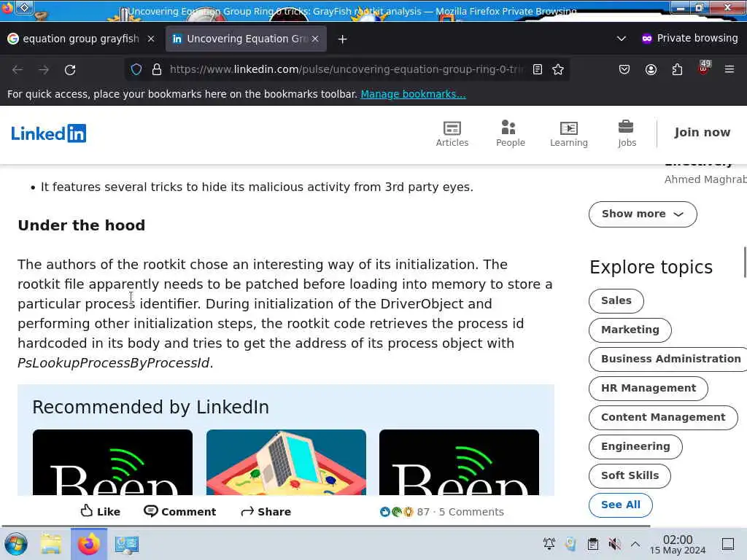Click the page vertical scrollbar thumb

(745, 262)
